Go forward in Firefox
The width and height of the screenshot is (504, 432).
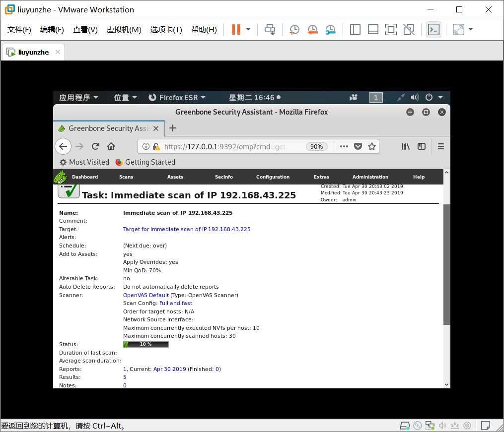79,146
